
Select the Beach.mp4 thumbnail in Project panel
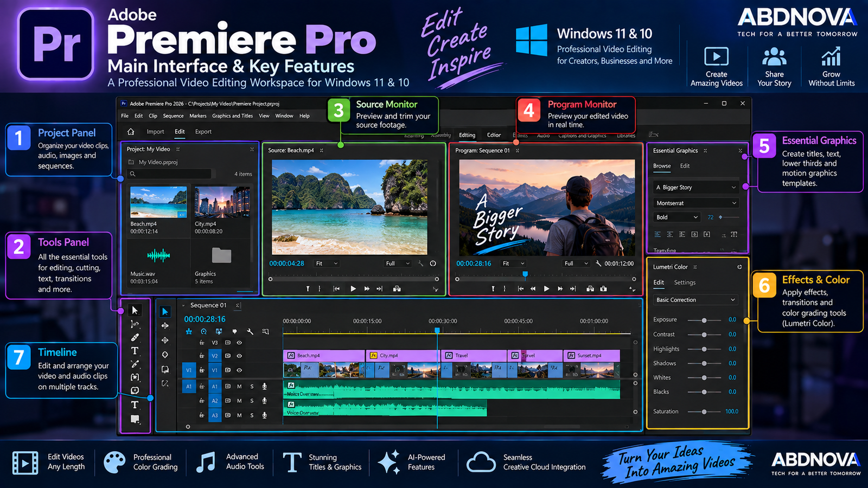coord(158,202)
